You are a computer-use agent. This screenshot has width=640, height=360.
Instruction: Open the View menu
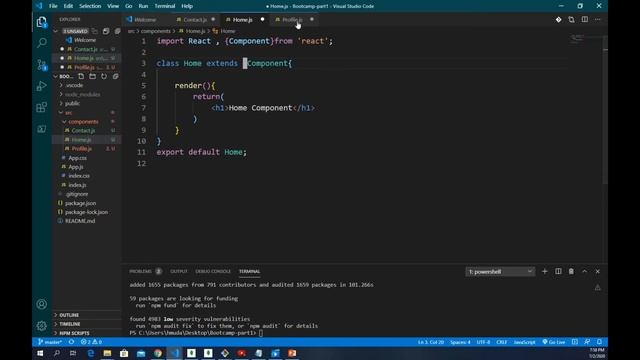click(x=113, y=6)
